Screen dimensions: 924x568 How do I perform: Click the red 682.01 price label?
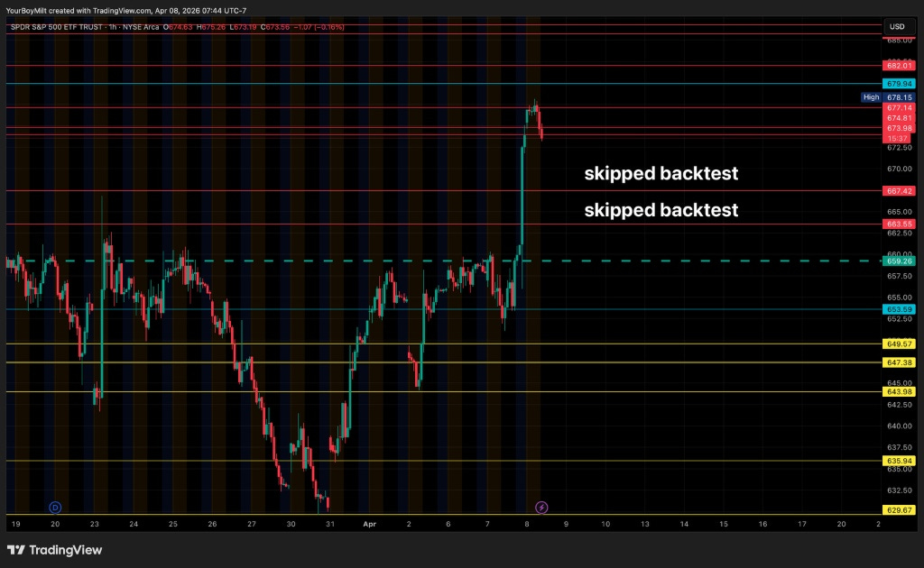pyautogui.click(x=899, y=66)
